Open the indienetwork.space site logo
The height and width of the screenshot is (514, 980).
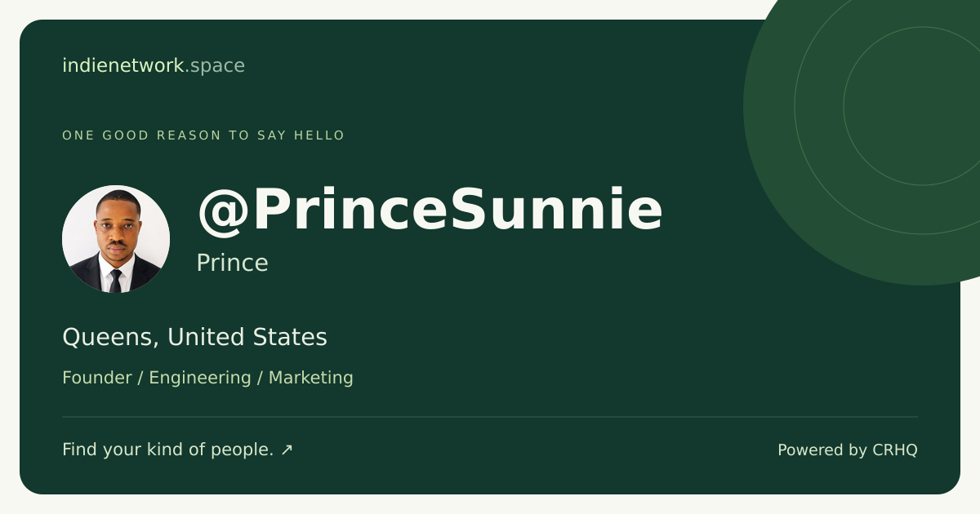click(x=154, y=65)
